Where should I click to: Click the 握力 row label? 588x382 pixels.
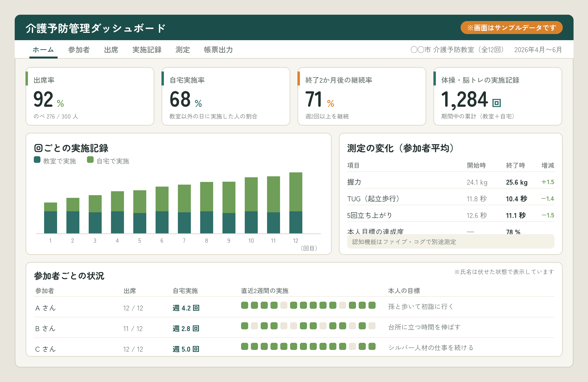tap(354, 182)
